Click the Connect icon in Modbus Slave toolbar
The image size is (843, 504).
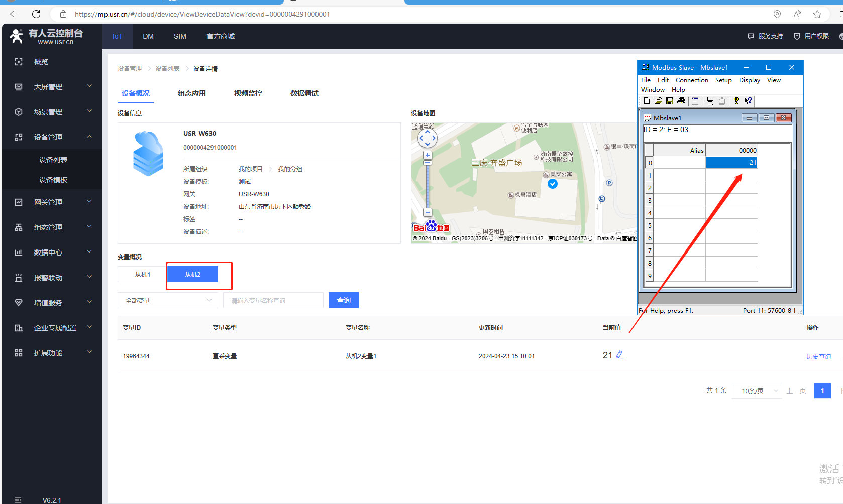710,101
